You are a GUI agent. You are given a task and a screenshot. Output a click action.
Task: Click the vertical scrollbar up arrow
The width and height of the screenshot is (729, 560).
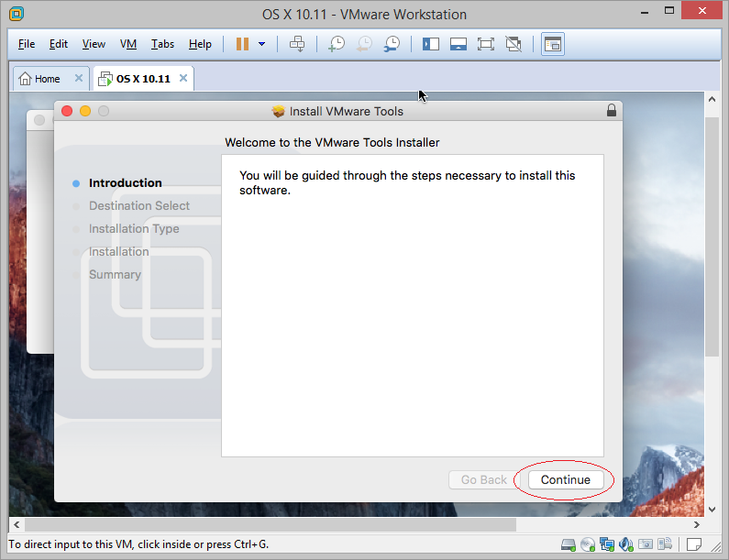click(x=712, y=99)
